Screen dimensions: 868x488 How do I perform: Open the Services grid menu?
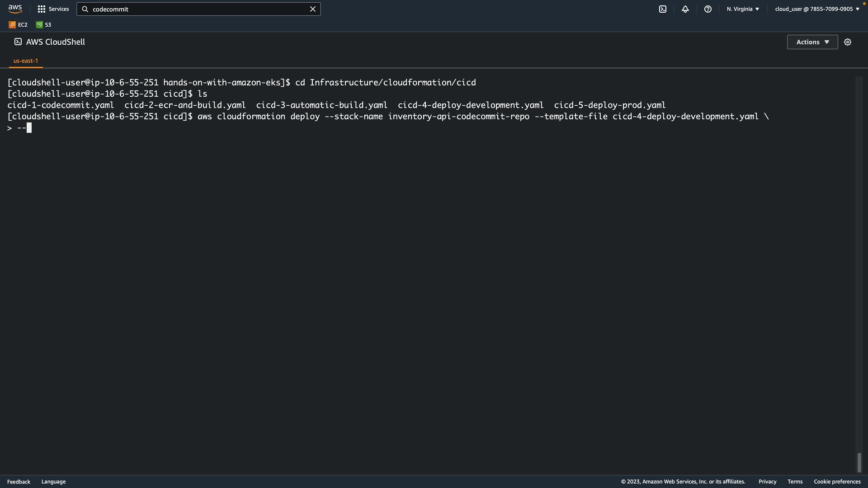pyautogui.click(x=53, y=9)
